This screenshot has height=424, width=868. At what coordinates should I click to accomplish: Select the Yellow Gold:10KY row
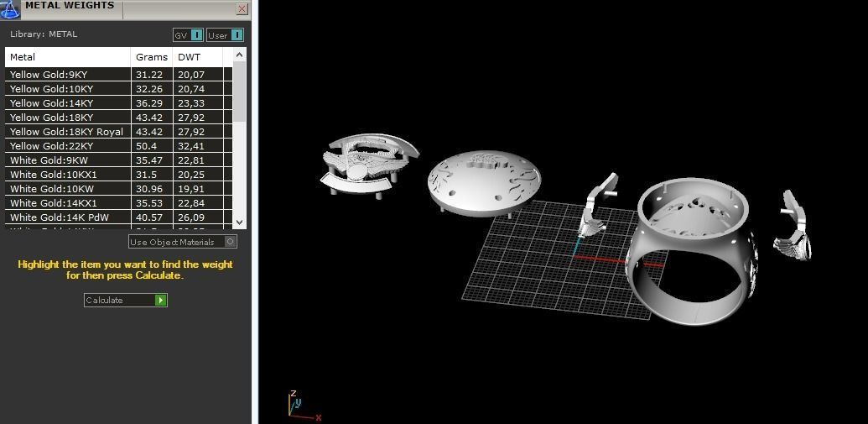point(118,89)
